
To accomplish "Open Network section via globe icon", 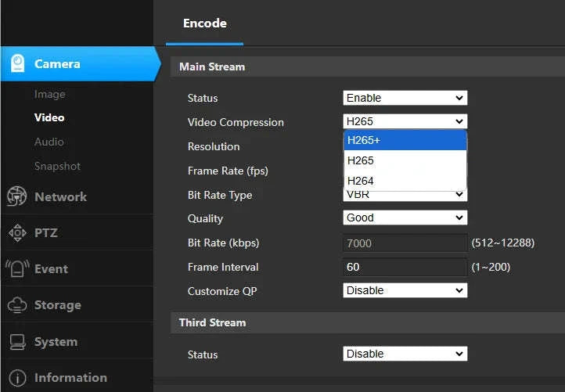I will [16, 196].
